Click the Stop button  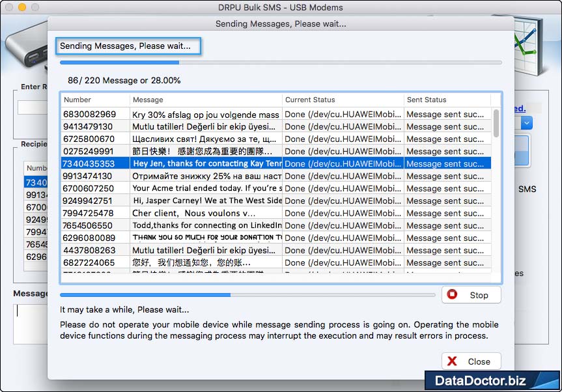(471, 295)
